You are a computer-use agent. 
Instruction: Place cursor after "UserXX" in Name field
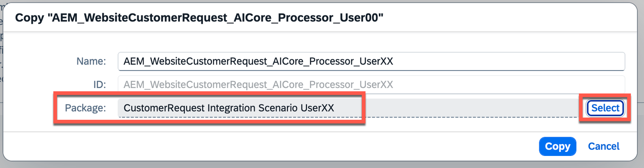click(394, 61)
